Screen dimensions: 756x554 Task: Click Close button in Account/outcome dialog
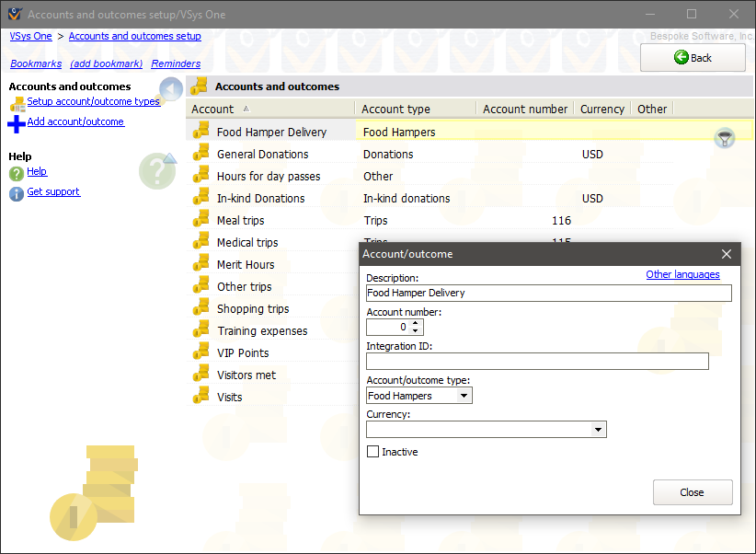(x=692, y=492)
